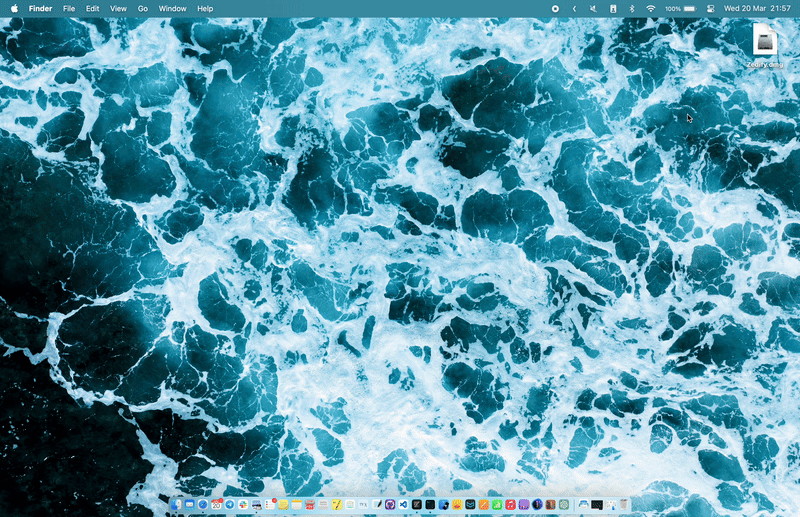Click the 100% battery indicator
Screen dimensions: 800x517
pos(680,9)
